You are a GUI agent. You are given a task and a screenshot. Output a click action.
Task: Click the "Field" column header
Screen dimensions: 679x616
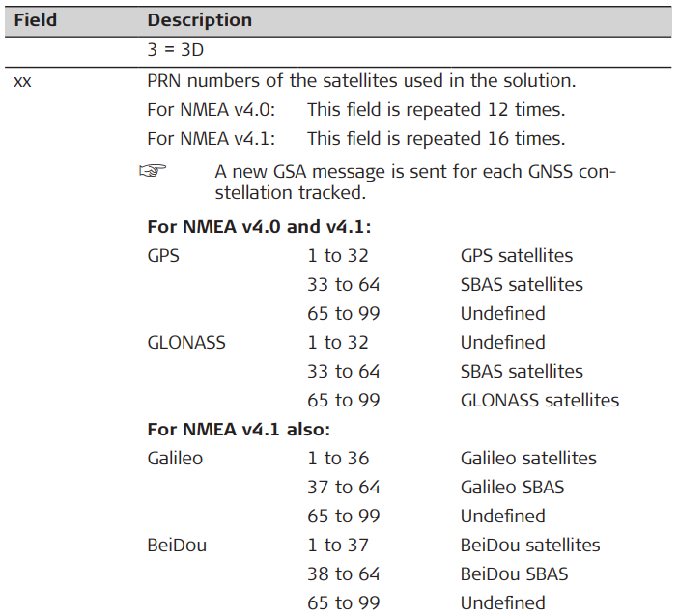point(35,19)
